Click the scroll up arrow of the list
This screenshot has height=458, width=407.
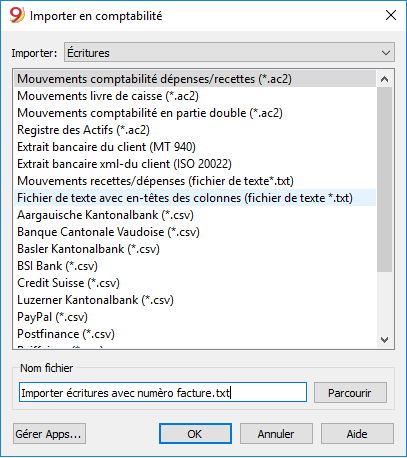pos(384,79)
